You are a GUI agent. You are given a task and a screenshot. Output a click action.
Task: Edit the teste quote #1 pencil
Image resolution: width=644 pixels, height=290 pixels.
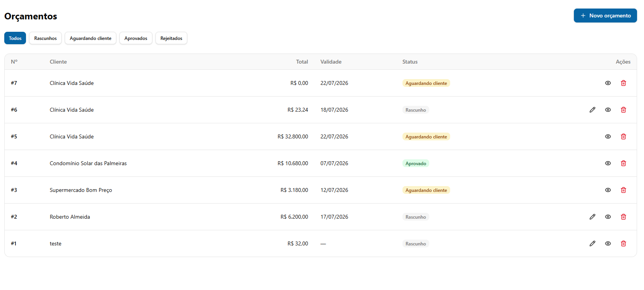(x=592, y=243)
